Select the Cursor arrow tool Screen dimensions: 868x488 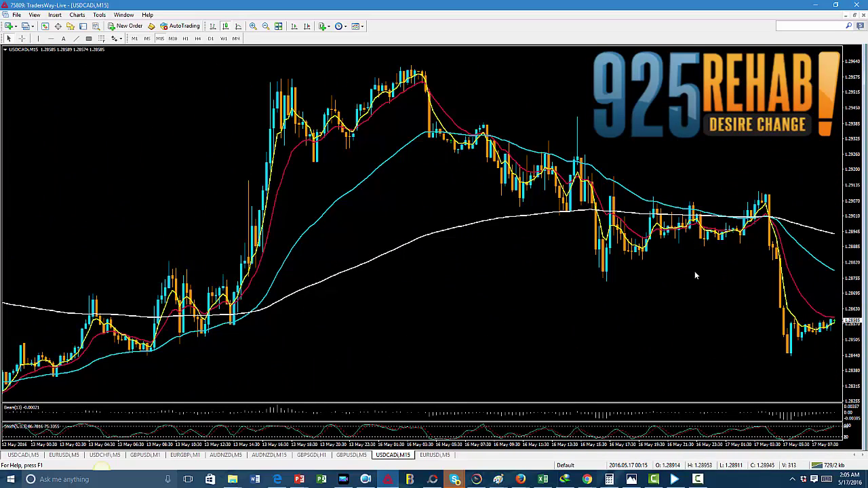click(9, 39)
